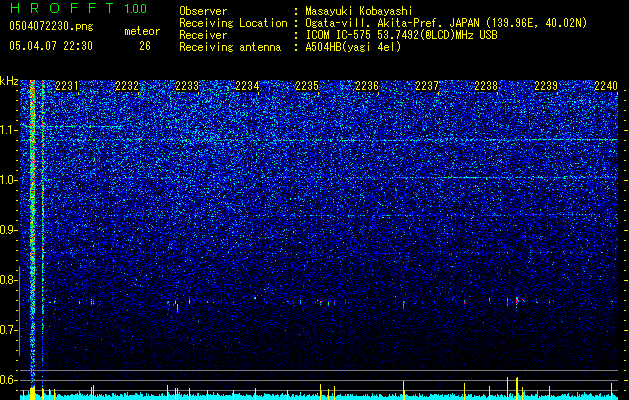This screenshot has width=629, height=400.
Task: Click the 2233 time marker
Action: click(x=187, y=86)
